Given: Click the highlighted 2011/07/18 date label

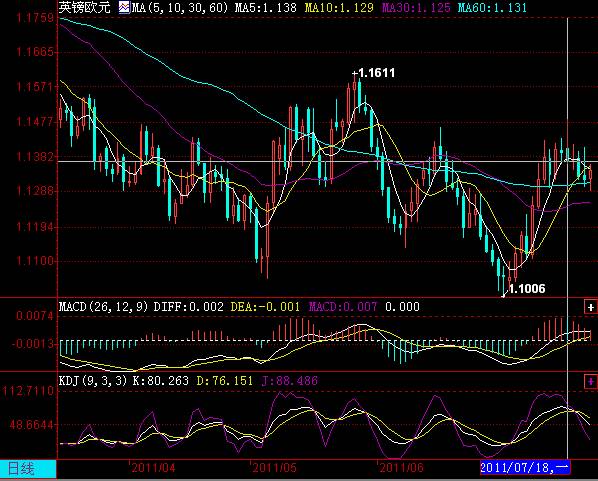Looking at the screenshot, I should [525, 468].
